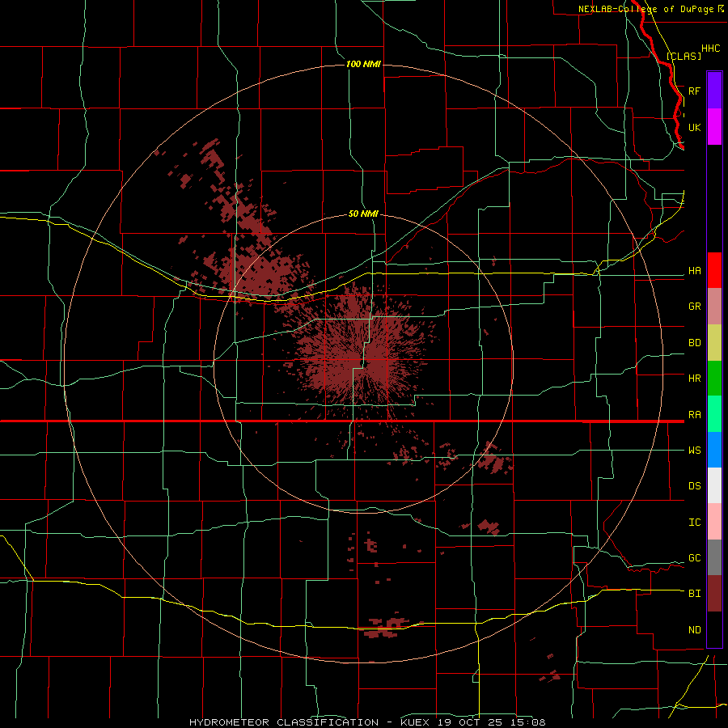
Task: Click the BI legend label text
Action: pyautogui.click(x=695, y=594)
